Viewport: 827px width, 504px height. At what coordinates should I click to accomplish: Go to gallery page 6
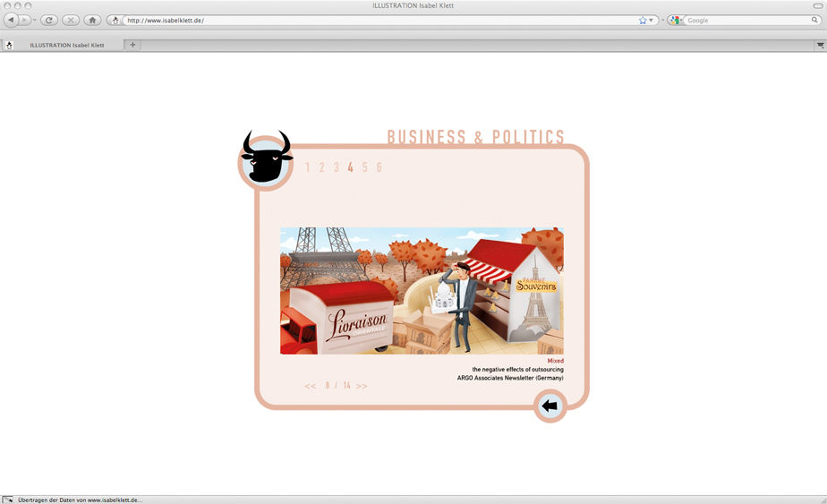point(379,167)
